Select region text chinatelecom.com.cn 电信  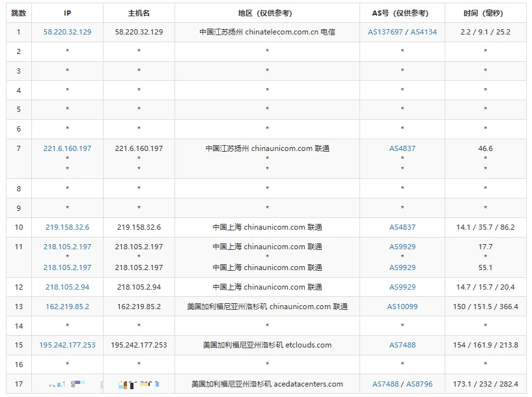[x=290, y=32]
